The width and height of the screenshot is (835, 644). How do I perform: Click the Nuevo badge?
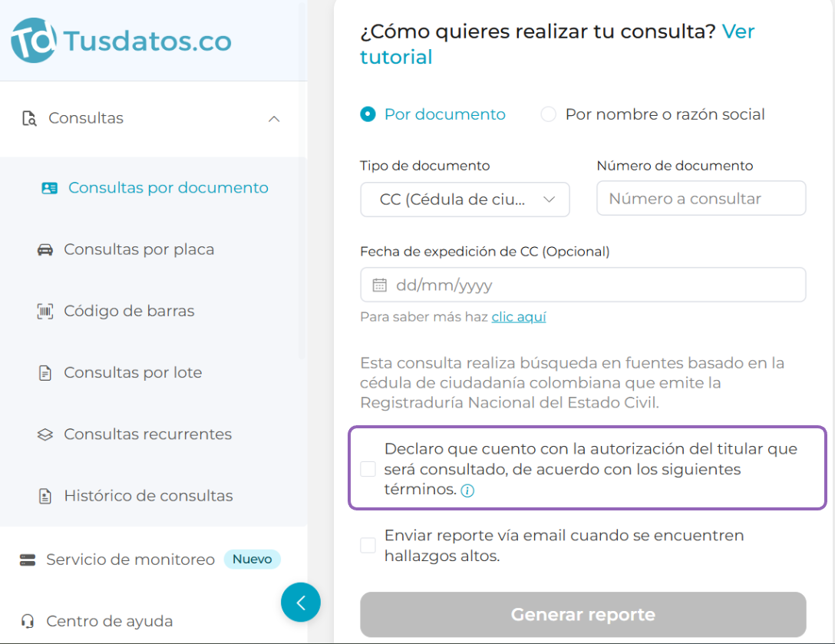(252, 560)
